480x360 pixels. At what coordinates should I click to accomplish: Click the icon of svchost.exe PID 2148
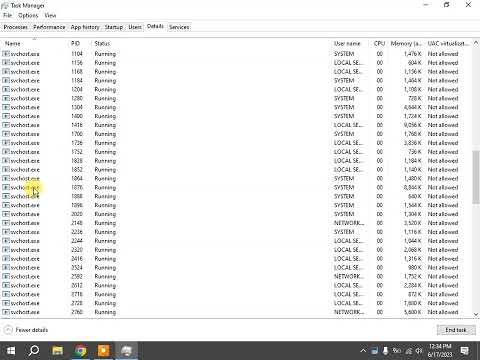6,223
